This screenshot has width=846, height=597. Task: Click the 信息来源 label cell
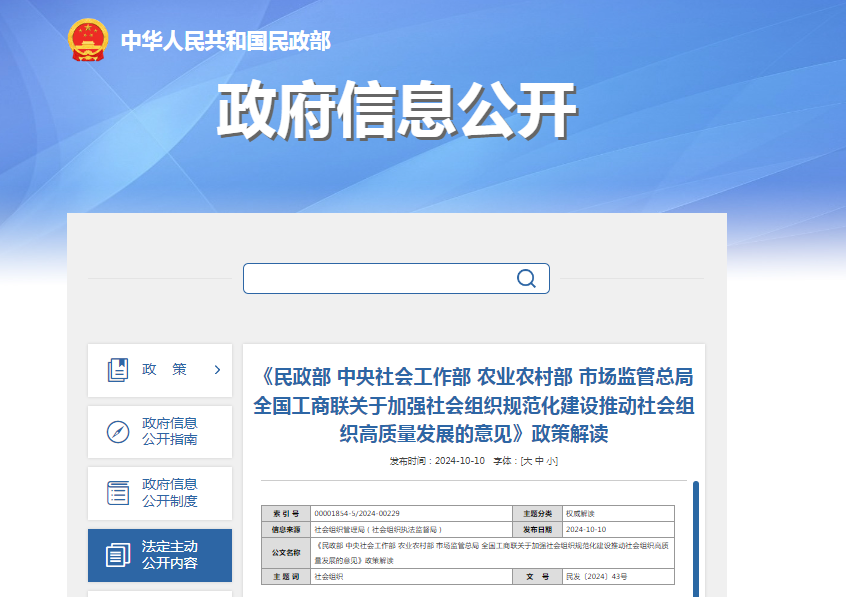pyautogui.click(x=286, y=530)
